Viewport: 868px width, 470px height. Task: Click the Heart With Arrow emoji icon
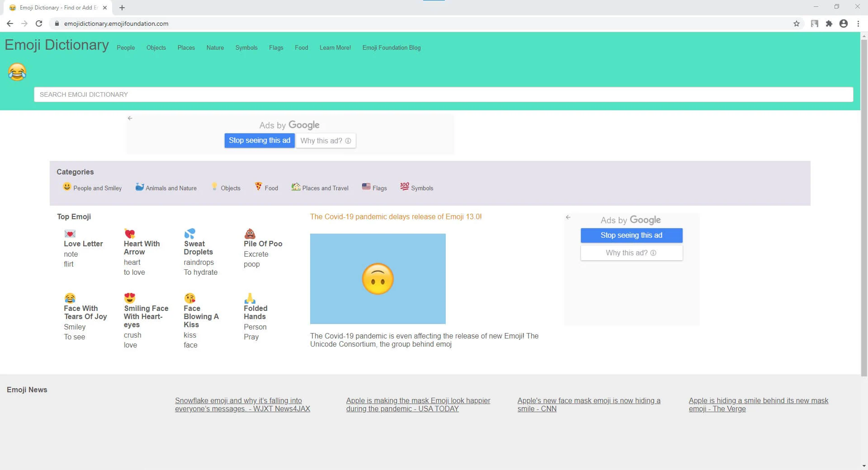coord(130,234)
